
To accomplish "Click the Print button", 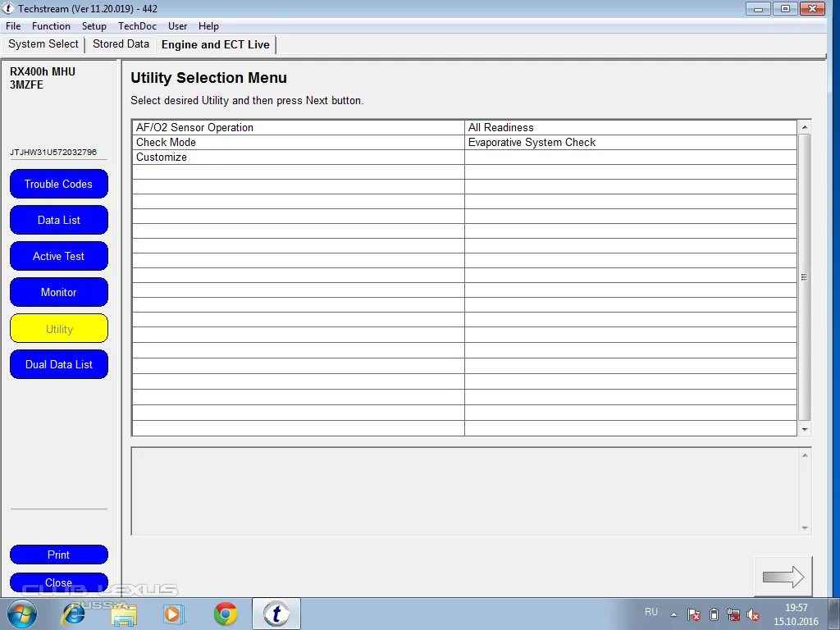I will [59, 555].
